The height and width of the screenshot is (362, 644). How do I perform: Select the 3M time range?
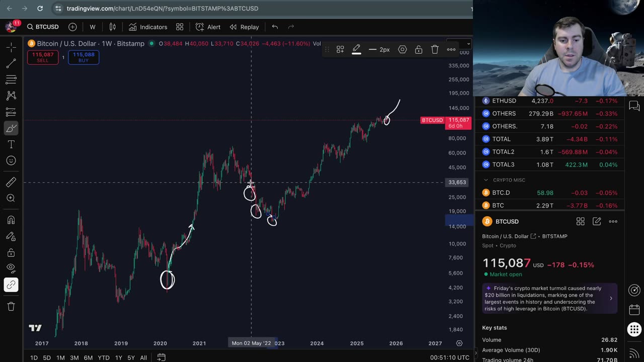(x=74, y=357)
